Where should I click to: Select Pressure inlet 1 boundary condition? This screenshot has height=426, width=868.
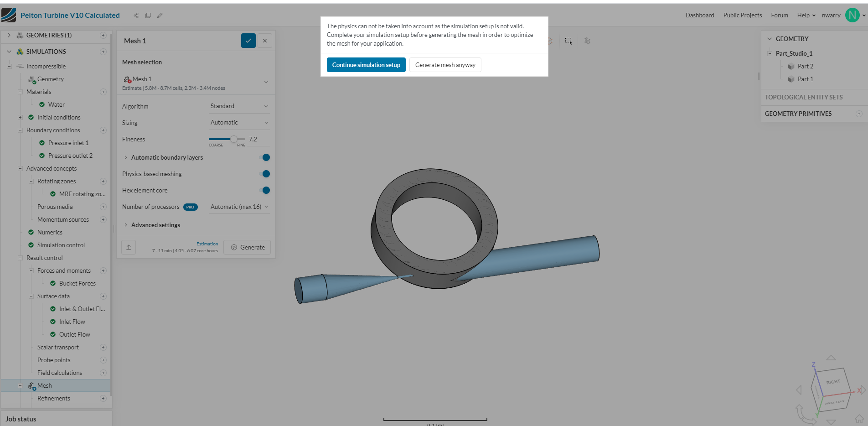(68, 143)
